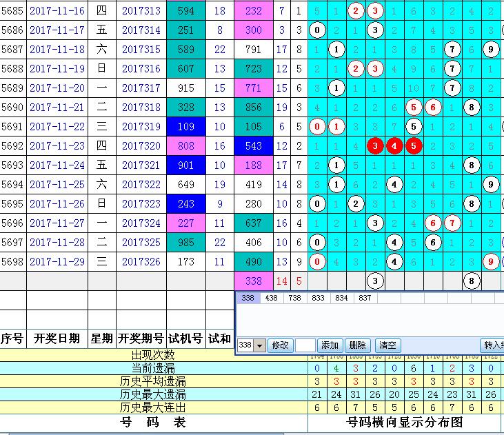Select the pink 338 prediction cell
Viewport: 504px width, 435px height.
pos(253,281)
